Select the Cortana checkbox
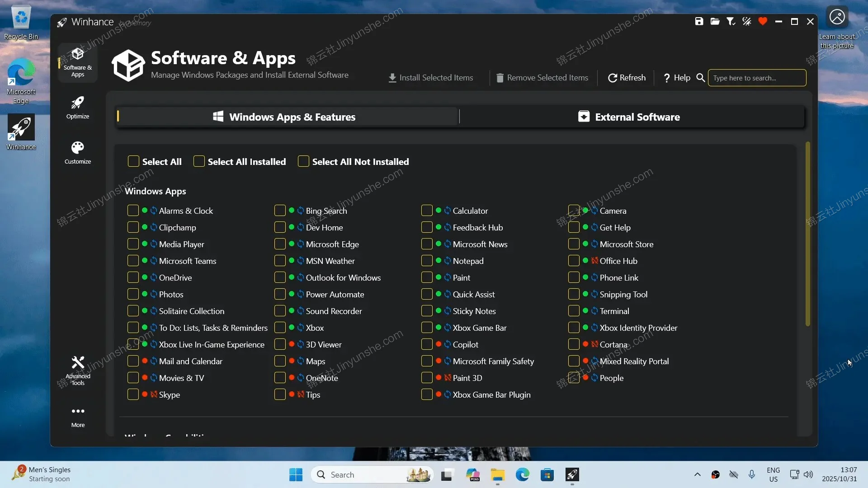 [574, 344]
